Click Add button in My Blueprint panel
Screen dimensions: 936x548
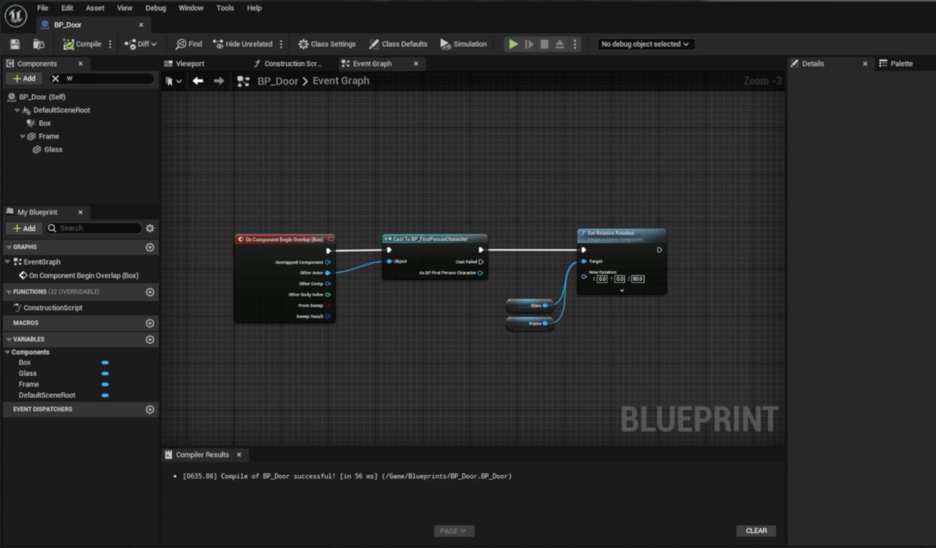coord(24,229)
